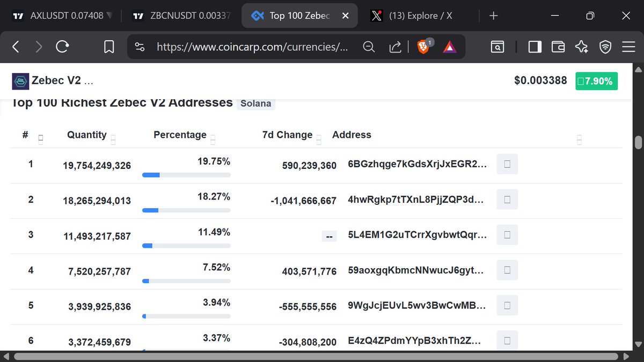644x362 pixels.
Task: Sort table by Quantity column
Action: [x=113, y=140]
